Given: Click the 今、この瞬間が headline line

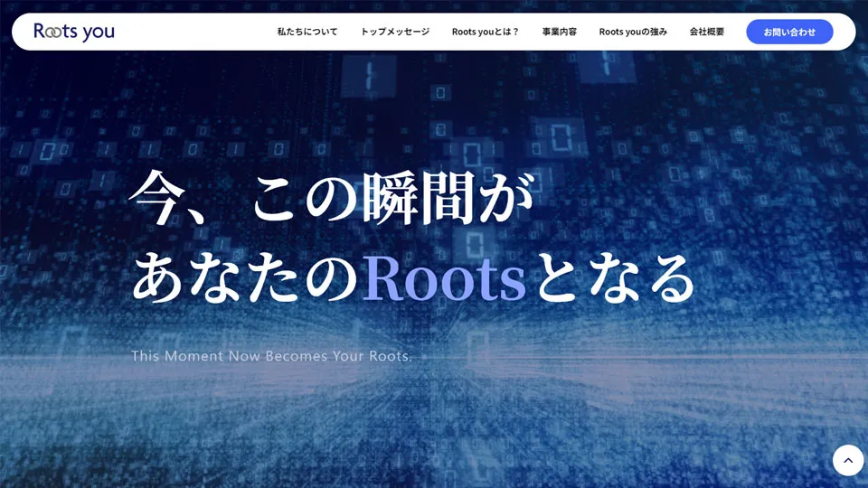Looking at the screenshot, I should pyautogui.click(x=330, y=197).
